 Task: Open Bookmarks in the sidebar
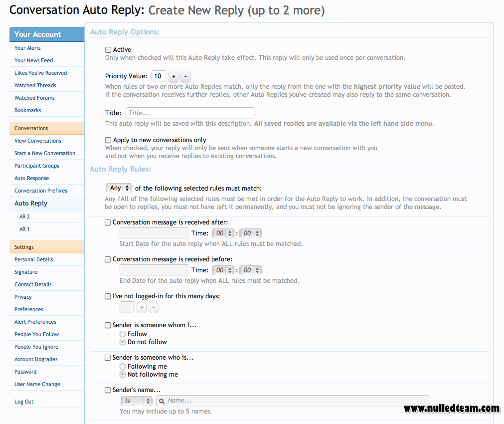tap(28, 110)
